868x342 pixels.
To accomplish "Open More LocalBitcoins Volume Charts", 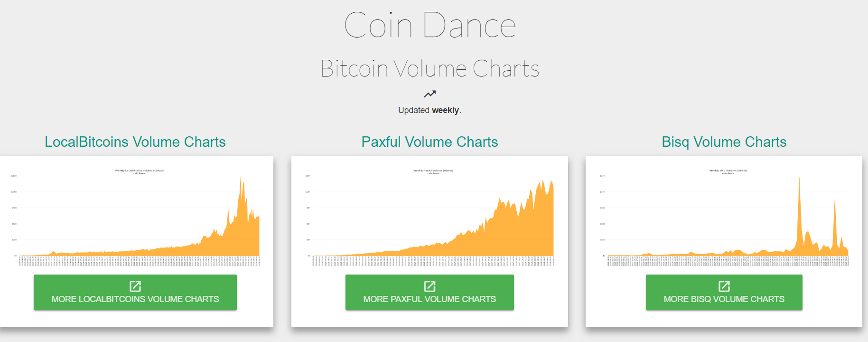I will point(135,293).
